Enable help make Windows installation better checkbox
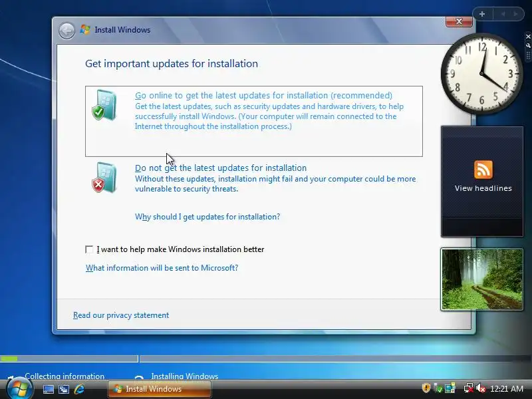The image size is (532, 399). tap(89, 249)
